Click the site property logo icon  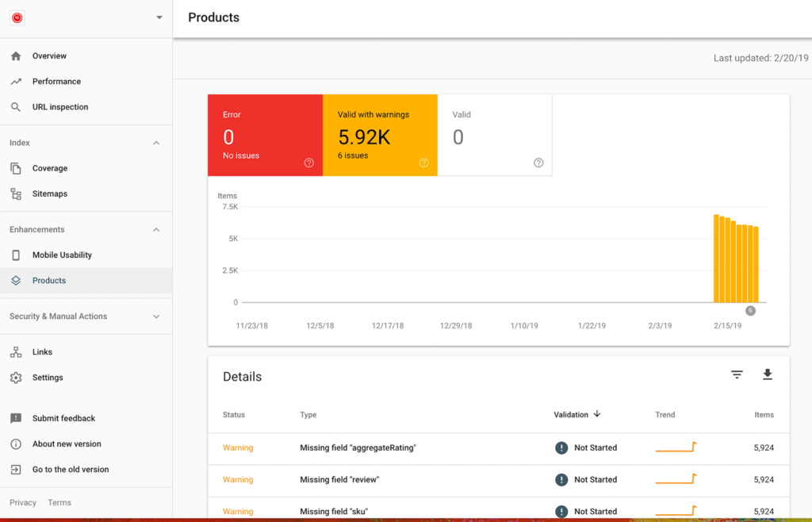coord(17,17)
